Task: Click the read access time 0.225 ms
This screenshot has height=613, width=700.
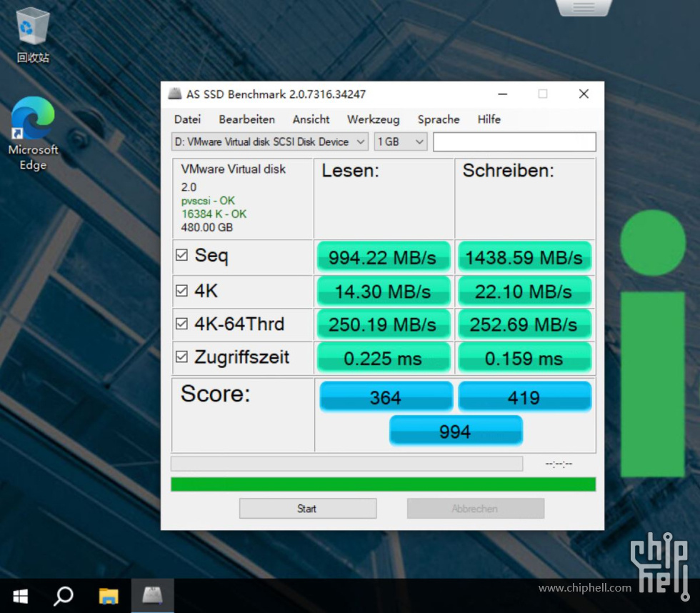Action: pos(383,358)
